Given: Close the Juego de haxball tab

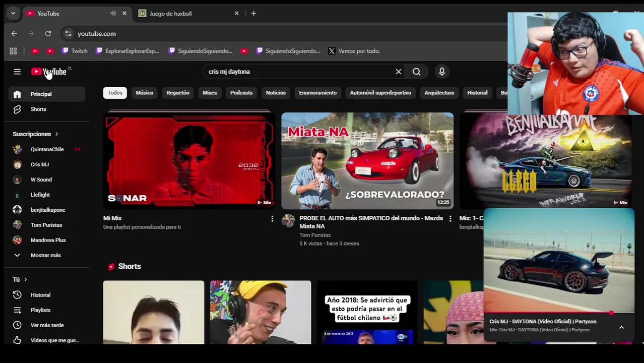Looking at the screenshot, I should pyautogui.click(x=236, y=14).
